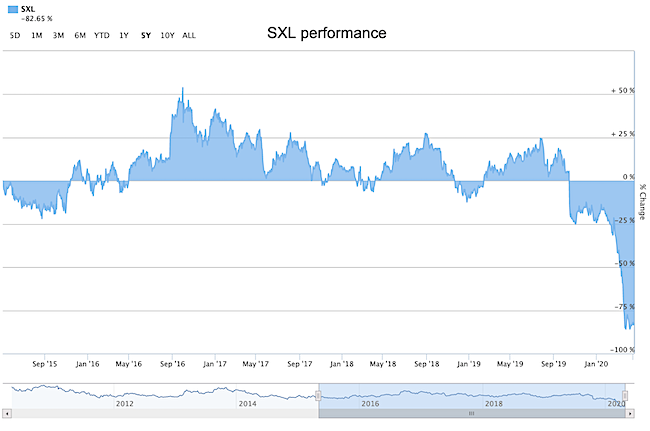This screenshot has width=650, height=431.
Task: Click the SXL legend label
Action: (28, 9)
